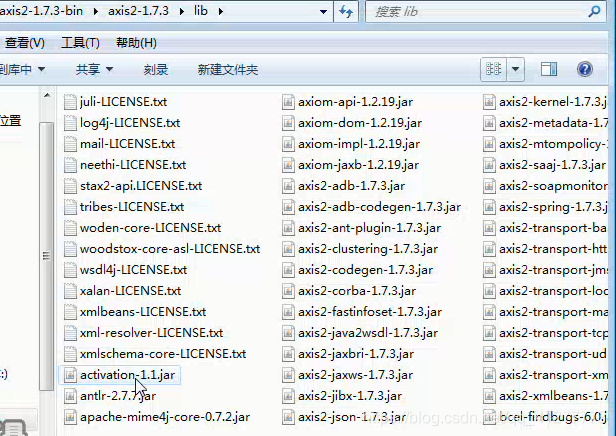Go to axis2-1.7.3-bin breadcrumb folder
Image resolution: width=616 pixels, height=436 pixels.
(42, 11)
